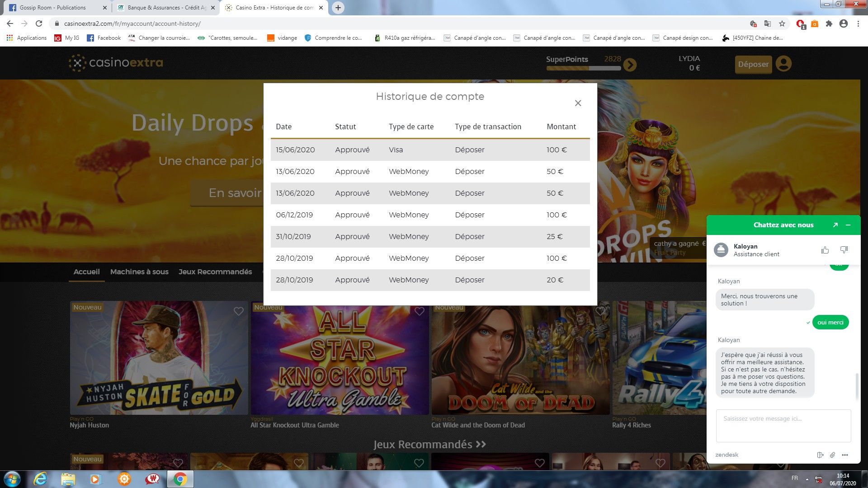The height and width of the screenshot is (488, 868).
Task: Open Chrome extensions puzzle icon
Action: (x=829, y=23)
